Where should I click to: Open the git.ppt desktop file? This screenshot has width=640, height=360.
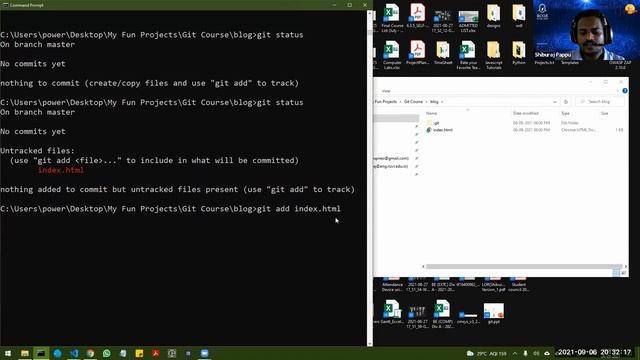tap(493, 313)
